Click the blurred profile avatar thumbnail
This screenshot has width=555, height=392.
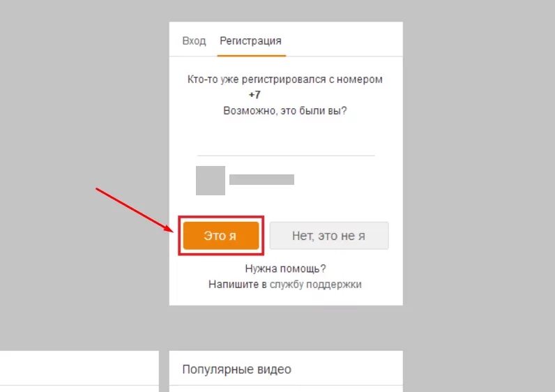(211, 181)
